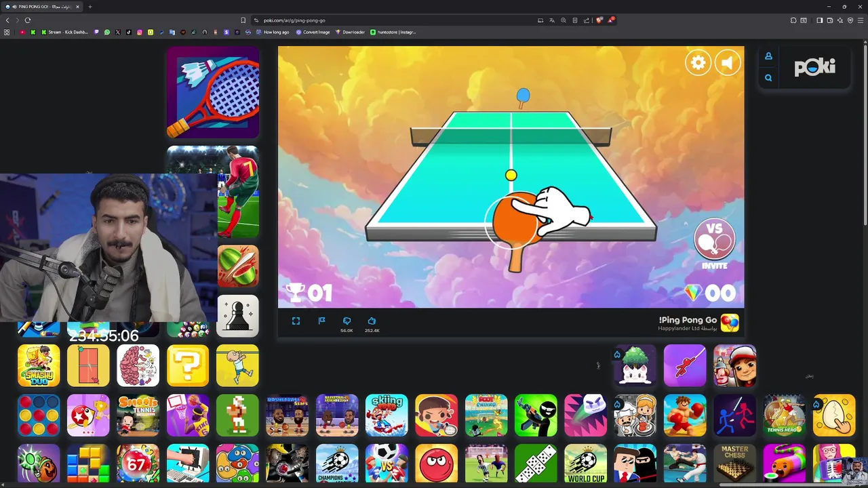Open the Convert Image bookmark

point(313,32)
